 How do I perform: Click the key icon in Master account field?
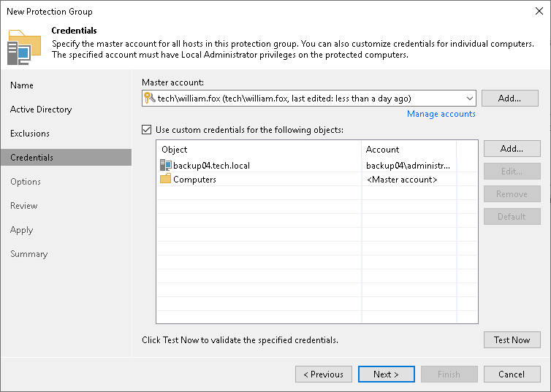coord(150,98)
